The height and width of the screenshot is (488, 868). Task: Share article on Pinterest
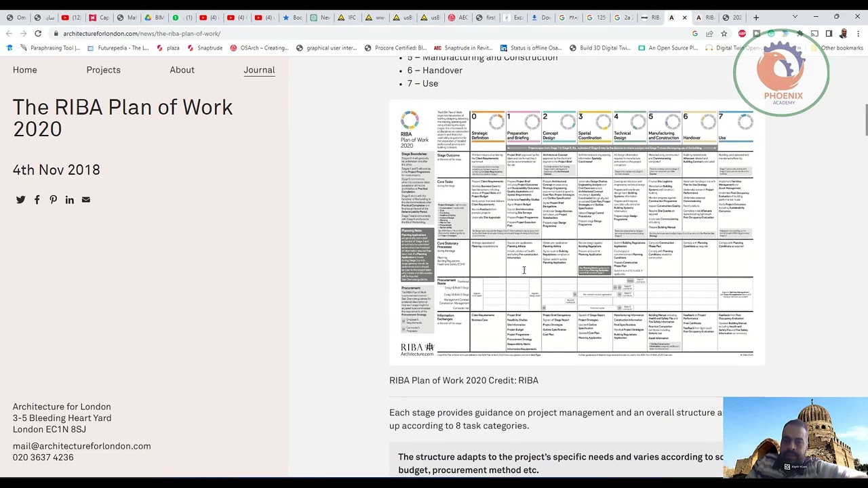(x=53, y=200)
